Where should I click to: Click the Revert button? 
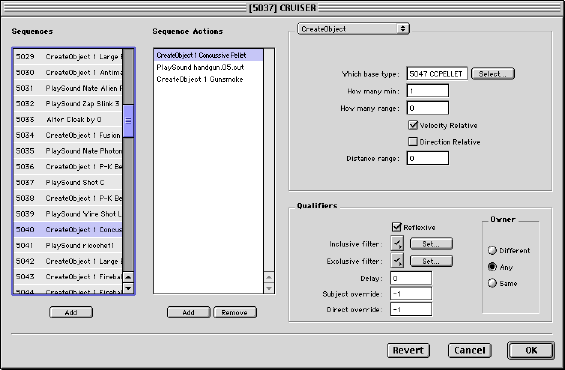(408, 350)
